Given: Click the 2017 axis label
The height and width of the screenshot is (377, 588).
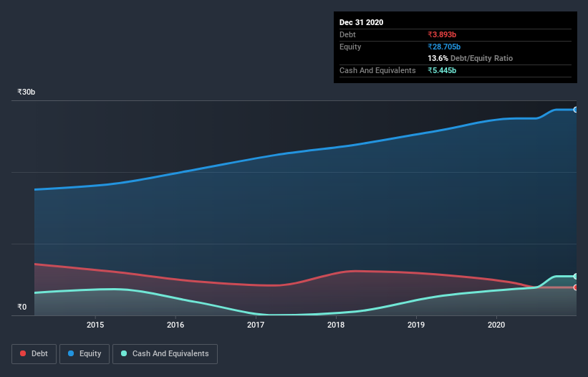Looking at the screenshot, I should [x=256, y=325].
